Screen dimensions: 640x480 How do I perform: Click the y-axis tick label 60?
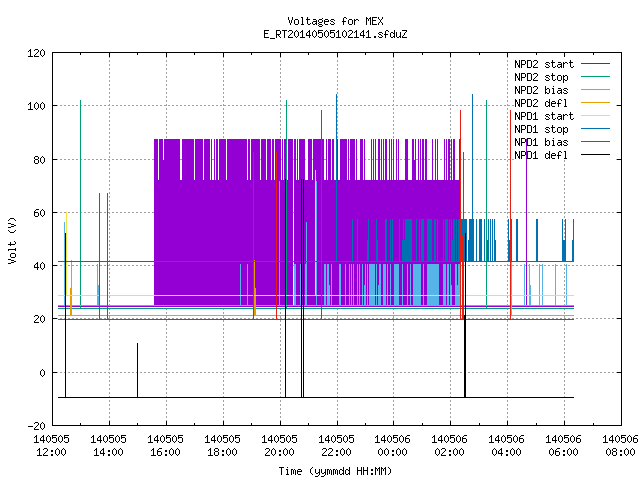[x=40, y=213]
